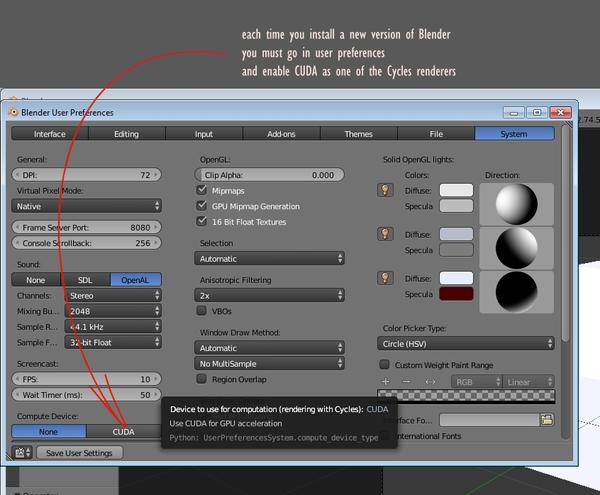Image resolution: width=600 pixels, height=495 pixels.
Task: Switch to the Editing tab
Action: click(127, 134)
